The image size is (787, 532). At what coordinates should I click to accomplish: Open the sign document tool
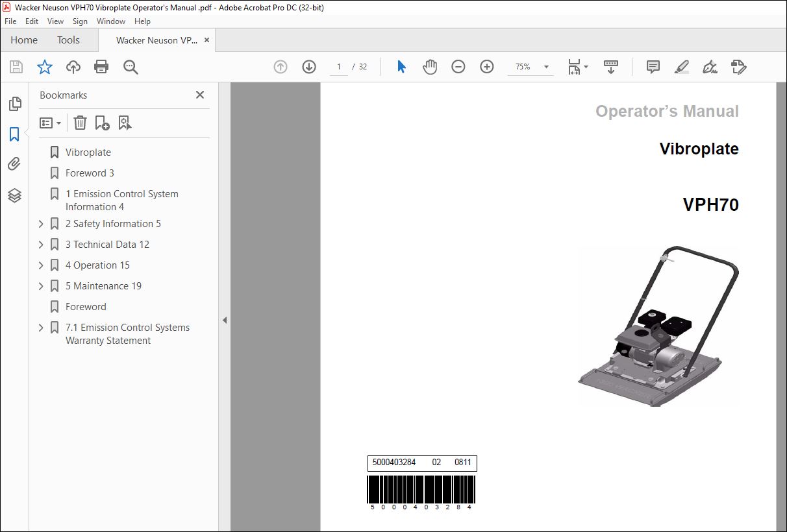710,67
